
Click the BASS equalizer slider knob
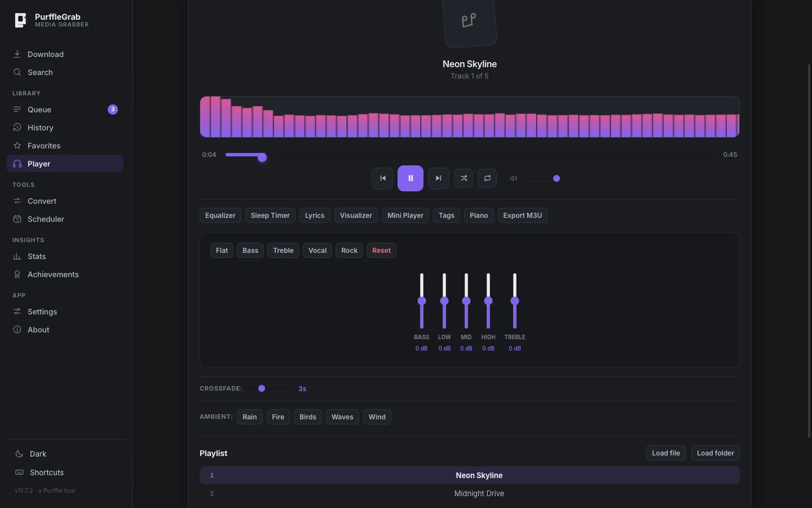tap(422, 301)
